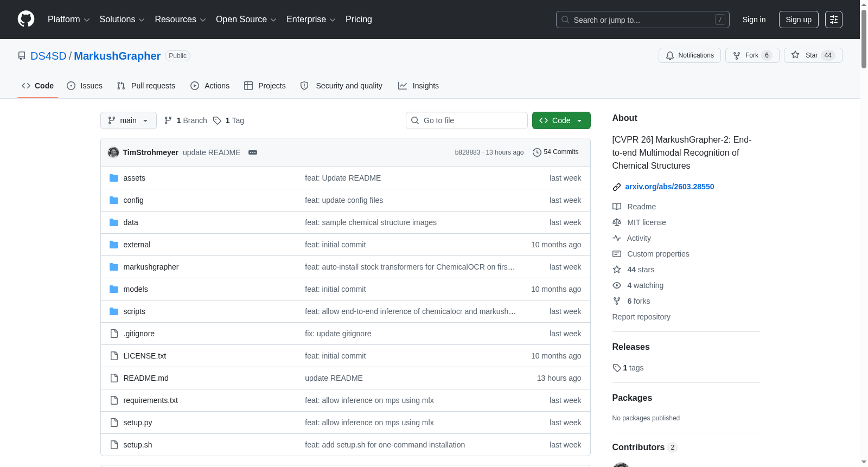Star the MarkushGrapher repository
Viewport: 868px width, 467px height.
[813, 55]
